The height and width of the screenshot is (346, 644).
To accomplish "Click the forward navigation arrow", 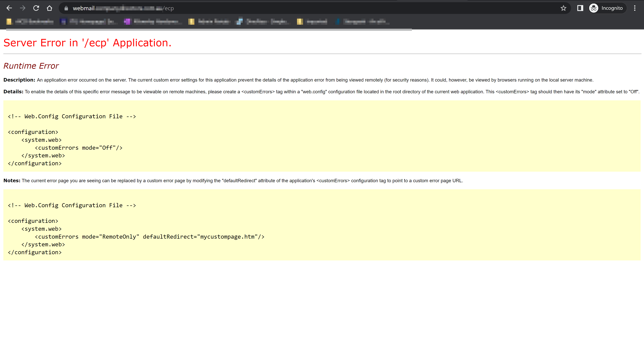I will pos(23,8).
